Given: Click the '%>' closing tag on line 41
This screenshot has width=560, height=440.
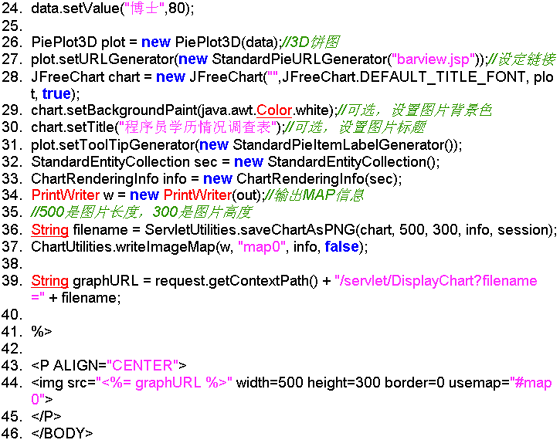Looking at the screenshot, I should point(41,332).
